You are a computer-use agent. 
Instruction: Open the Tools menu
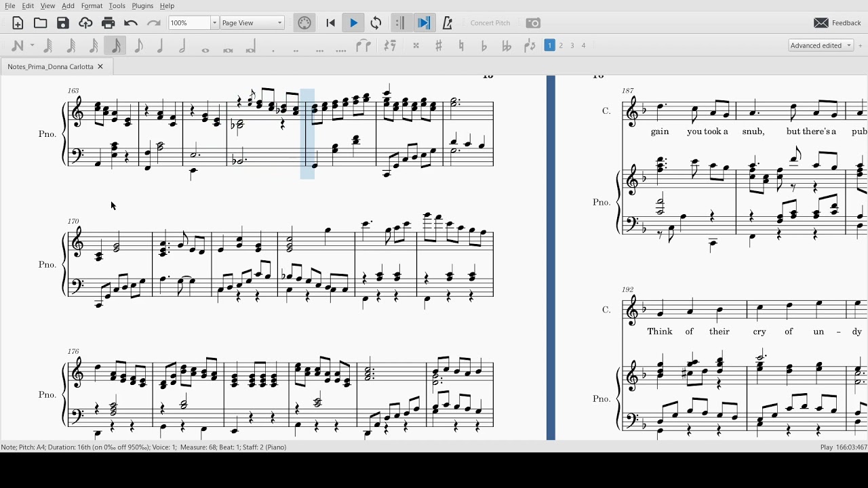pyautogui.click(x=117, y=5)
